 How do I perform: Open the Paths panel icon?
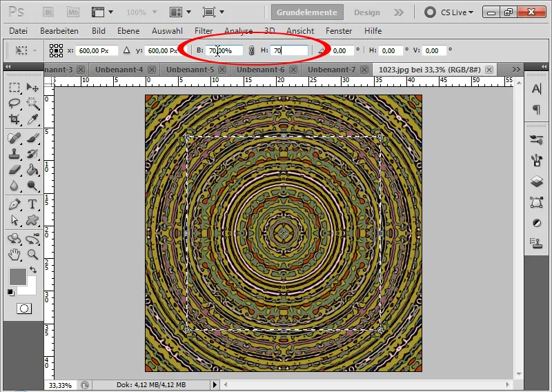537,202
